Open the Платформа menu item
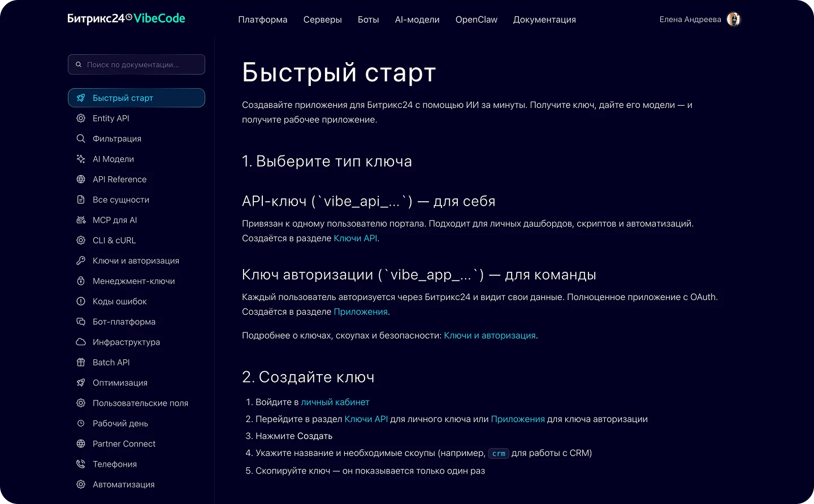 coord(262,19)
